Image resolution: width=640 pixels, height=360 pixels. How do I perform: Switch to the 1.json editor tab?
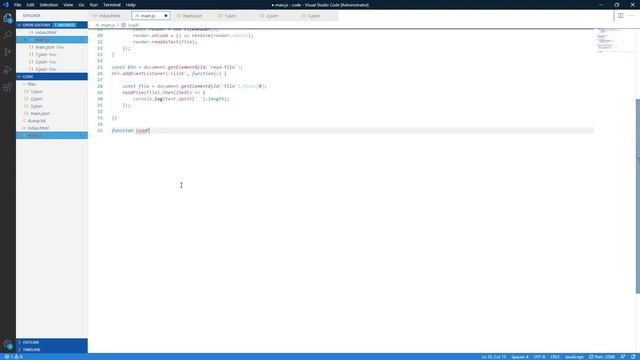coord(231,16)
